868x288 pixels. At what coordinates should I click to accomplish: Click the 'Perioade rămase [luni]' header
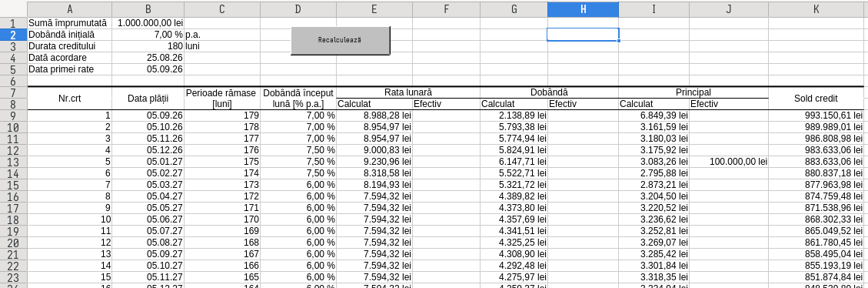point(222,99)
